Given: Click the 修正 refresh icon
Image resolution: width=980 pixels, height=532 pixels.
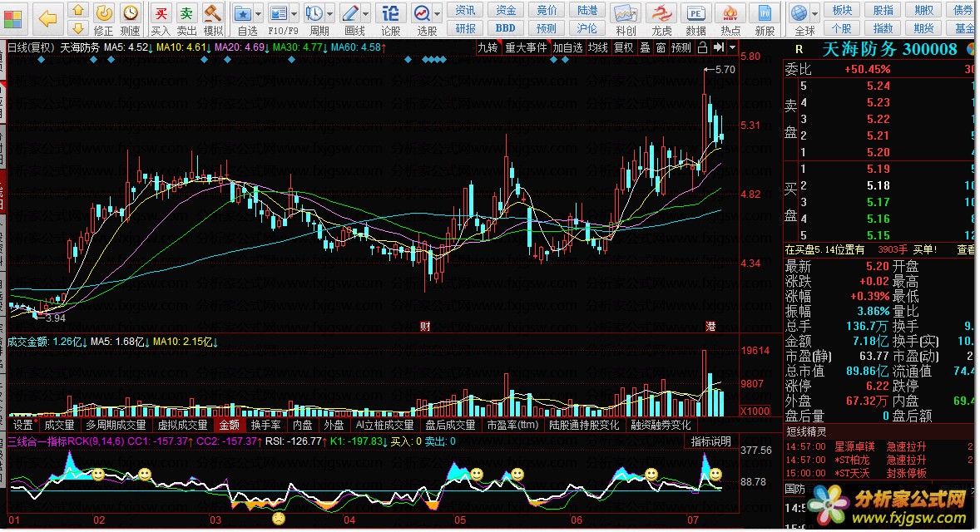Looking at the screenshot, I should (x=104, y=12).
